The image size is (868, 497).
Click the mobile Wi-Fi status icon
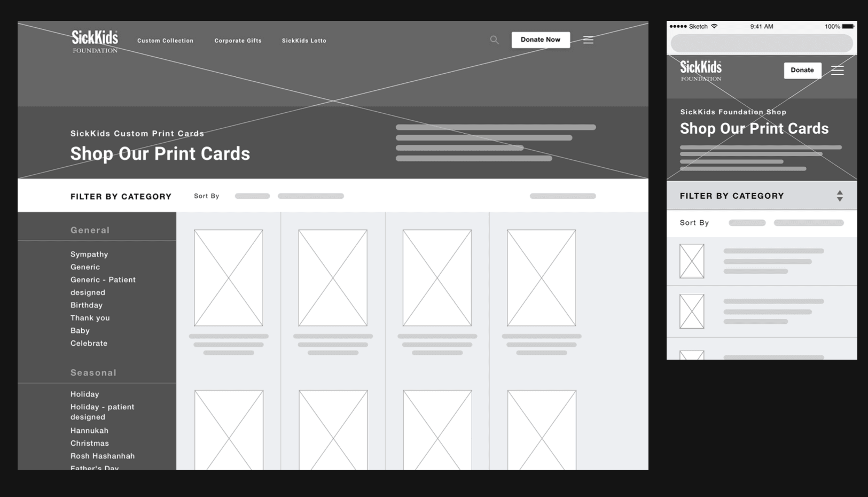(714, 26)
